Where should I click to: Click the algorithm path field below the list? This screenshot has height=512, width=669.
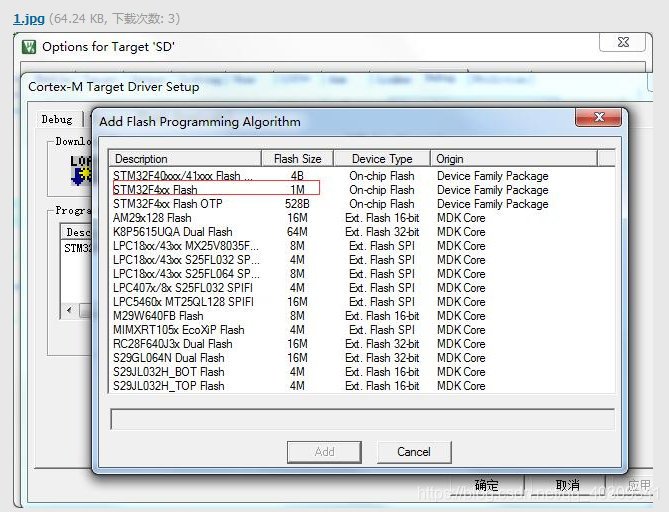coord(362,419)
